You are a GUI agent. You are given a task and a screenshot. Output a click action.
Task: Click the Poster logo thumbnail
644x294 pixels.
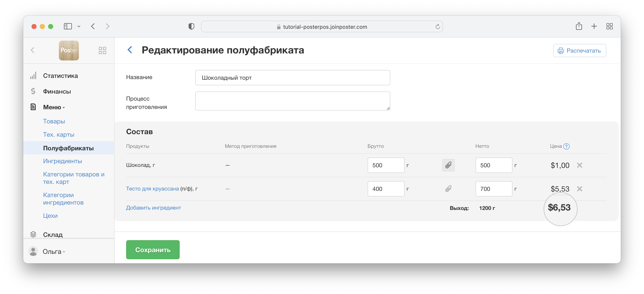69,50
